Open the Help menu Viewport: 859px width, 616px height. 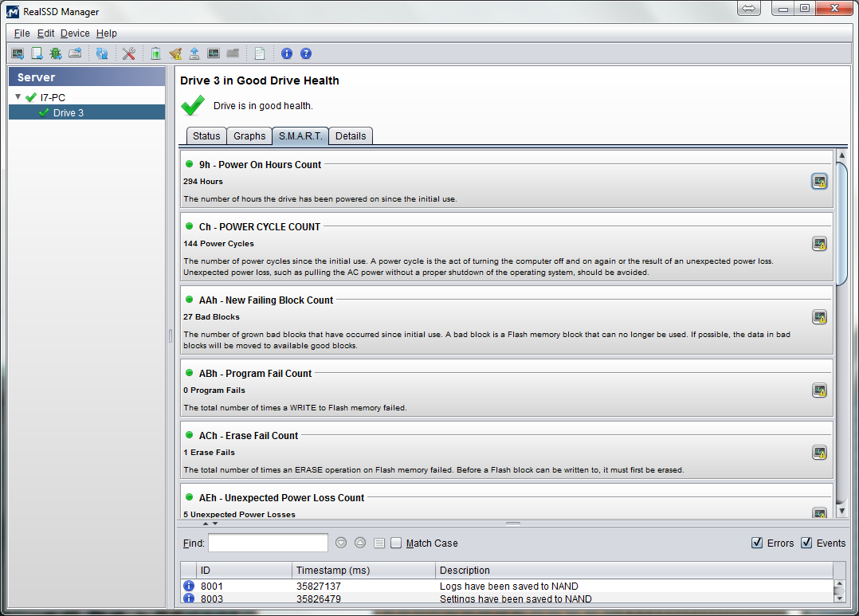point(106,33)
